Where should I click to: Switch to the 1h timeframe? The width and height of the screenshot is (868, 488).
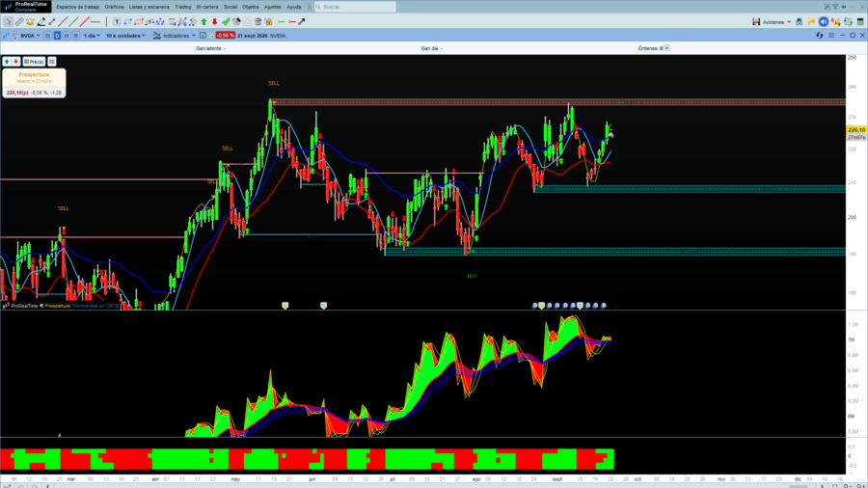click(x=47, y=36)
